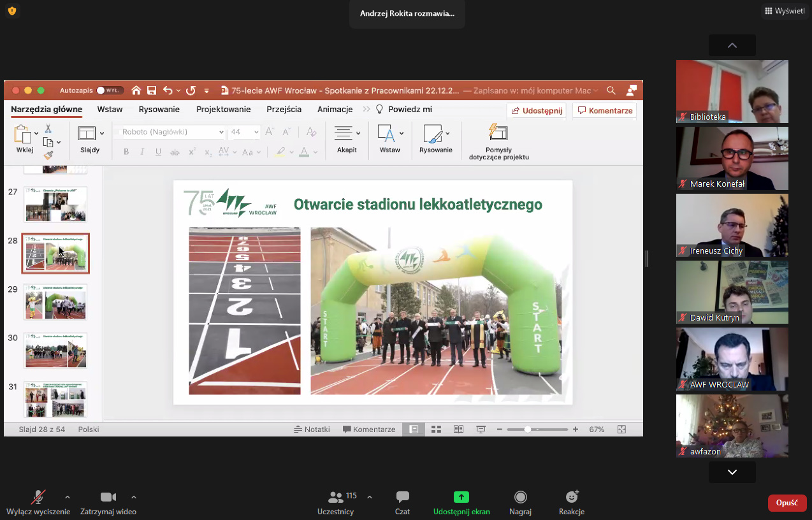
Task: Open the font name Roboto dropdown
Action: pyautogui.click(x=221, y=133)
